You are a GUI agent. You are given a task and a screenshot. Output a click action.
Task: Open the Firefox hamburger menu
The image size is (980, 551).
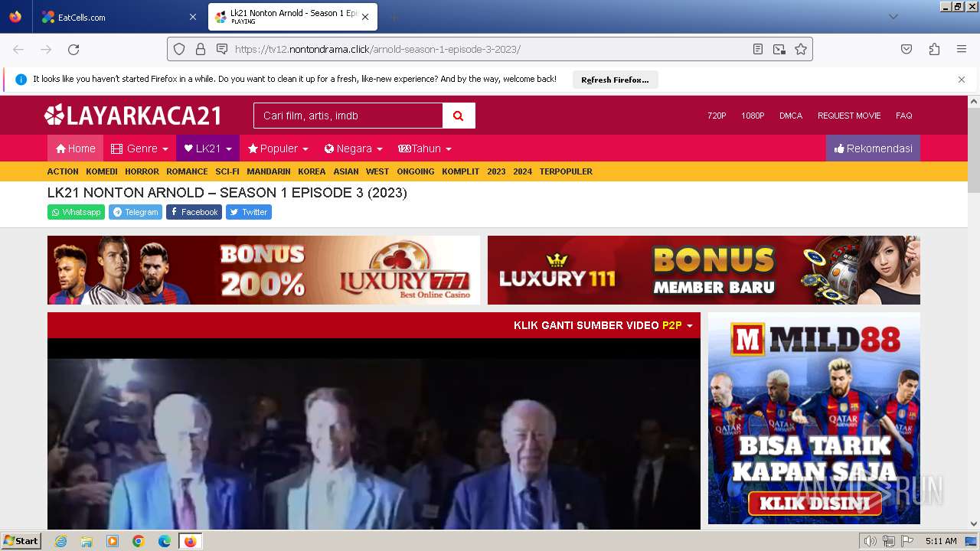[962, 49]
